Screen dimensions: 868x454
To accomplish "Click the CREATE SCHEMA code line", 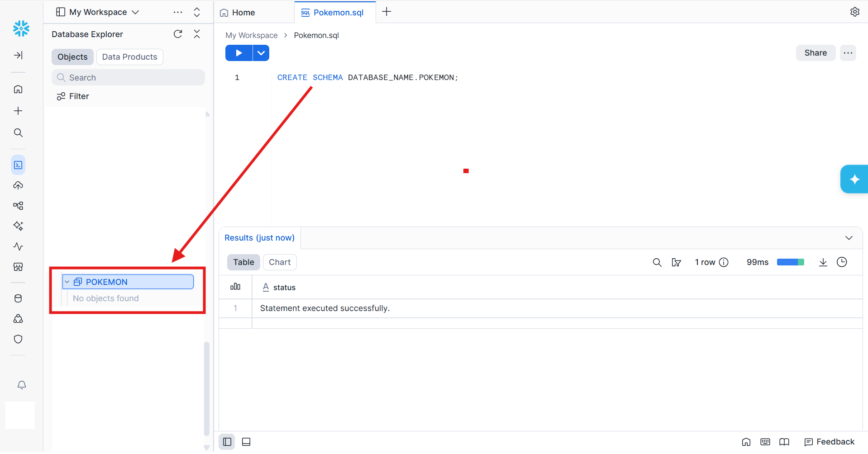I will (x=367, y=78).
